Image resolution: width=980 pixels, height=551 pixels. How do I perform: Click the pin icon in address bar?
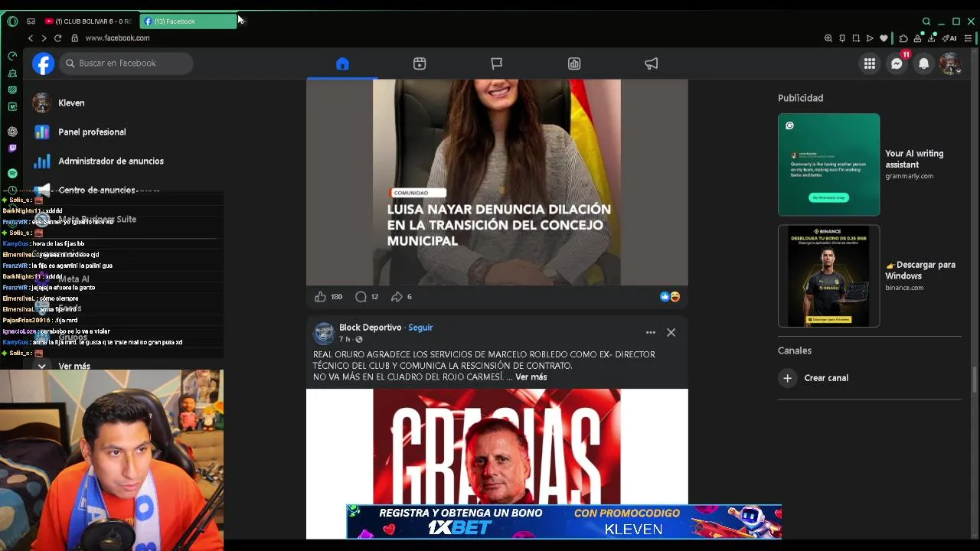[x=842, y=38]
